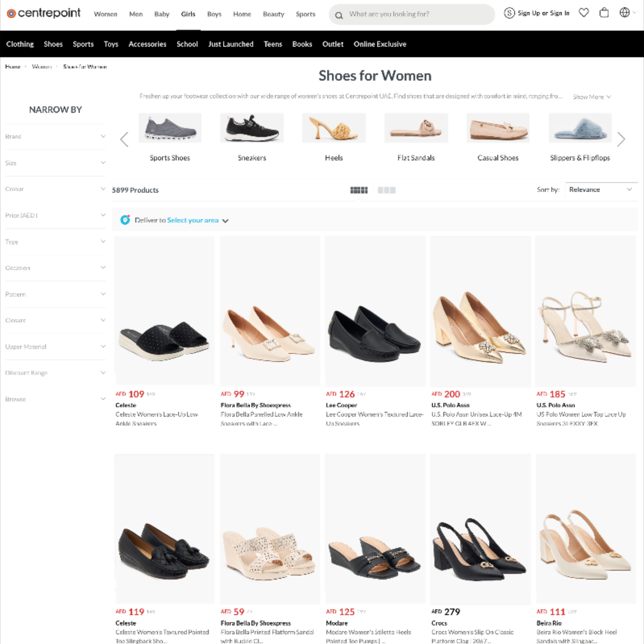Open the Boys top menu
Viewport: 644px width, 644px height.
point(214,14)
